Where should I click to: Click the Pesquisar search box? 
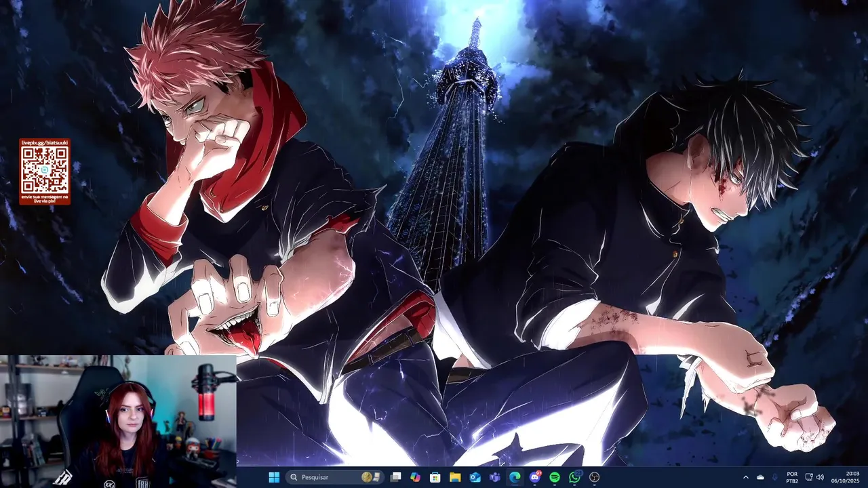[336, 477]
